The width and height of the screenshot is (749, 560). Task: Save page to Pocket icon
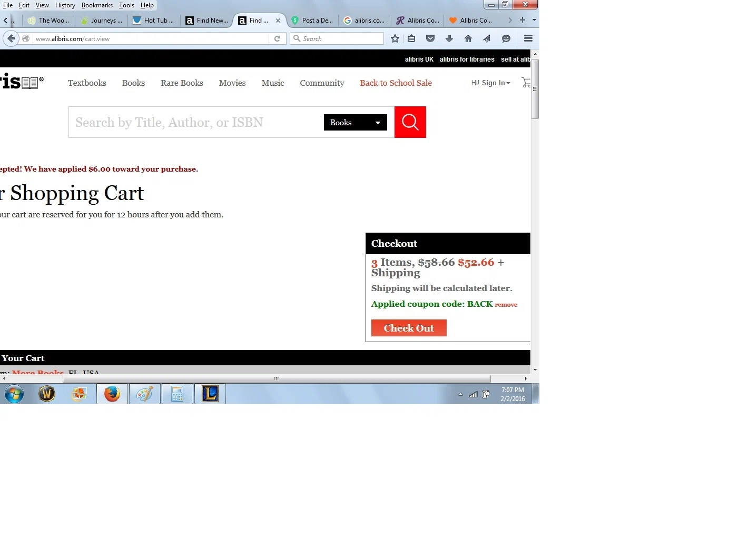click(430, 38)
